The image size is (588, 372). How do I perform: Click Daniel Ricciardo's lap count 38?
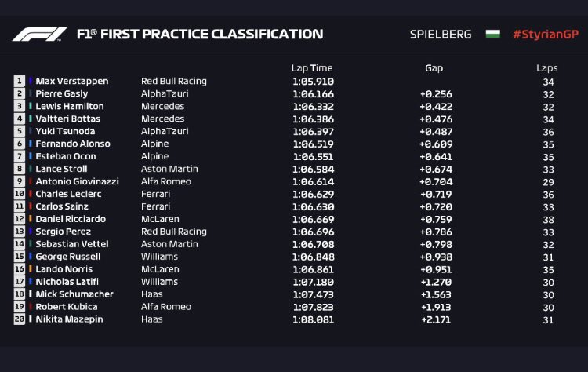[547, 219]
